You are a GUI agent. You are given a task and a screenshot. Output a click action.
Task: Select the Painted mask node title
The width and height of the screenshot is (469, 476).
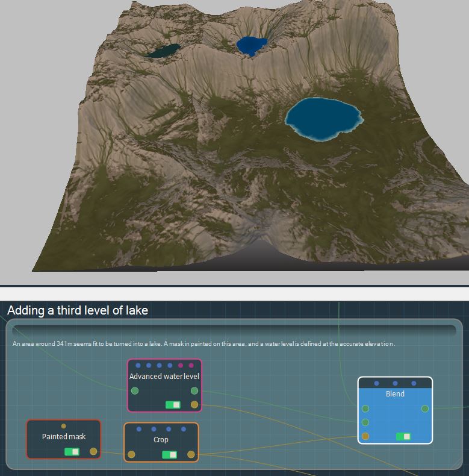pos(64,437)
